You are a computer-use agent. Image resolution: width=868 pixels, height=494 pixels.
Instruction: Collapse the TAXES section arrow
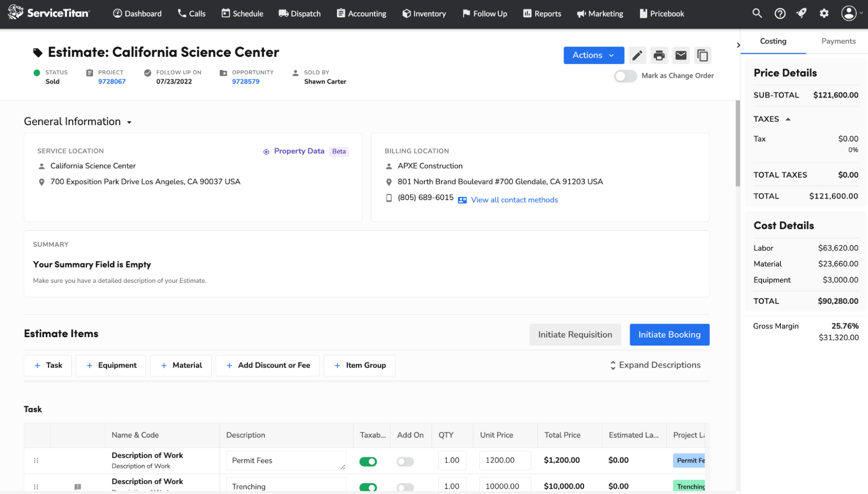(788, 119)
